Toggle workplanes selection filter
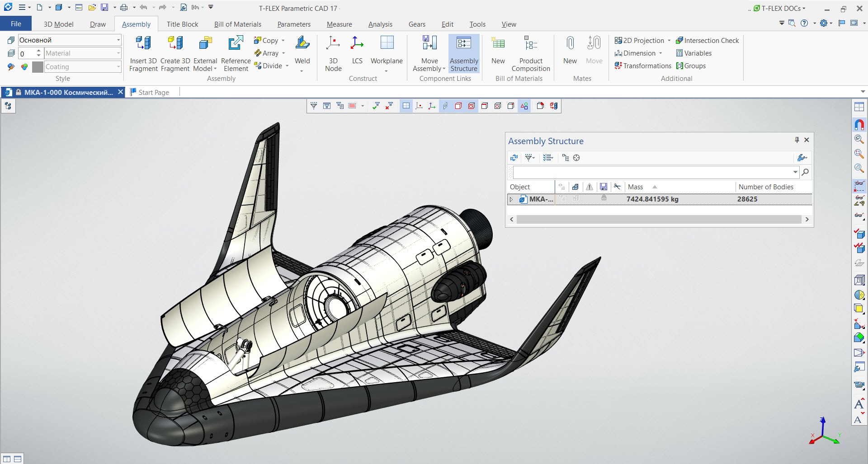 [x=406, y=106]
